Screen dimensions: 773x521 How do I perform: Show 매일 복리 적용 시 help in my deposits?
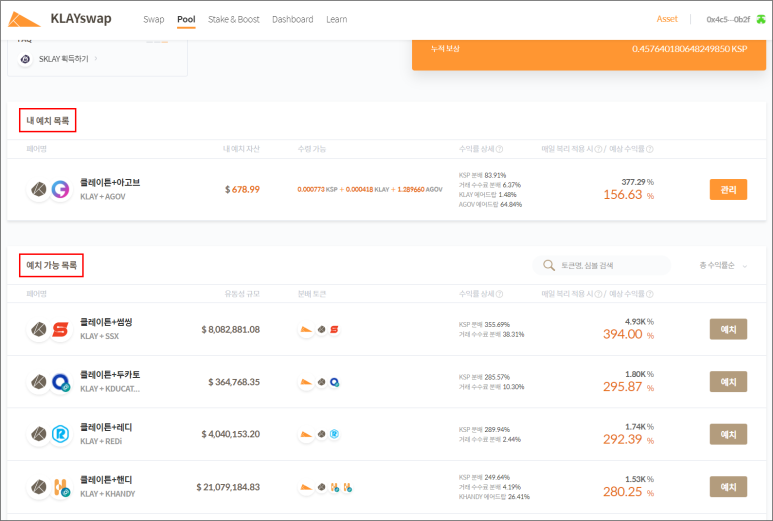(598, 149)
